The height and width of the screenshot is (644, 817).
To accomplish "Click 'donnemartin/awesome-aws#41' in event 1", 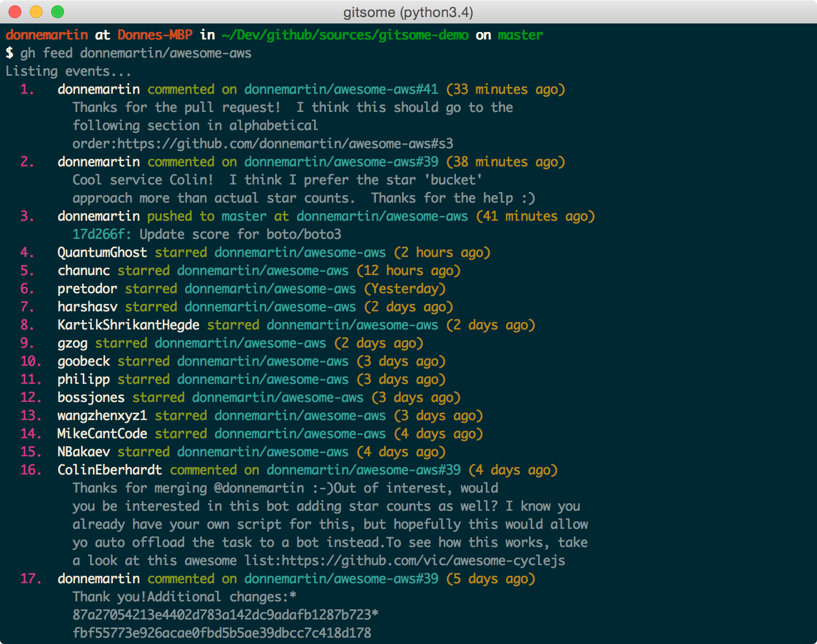I will click(341, 90).
